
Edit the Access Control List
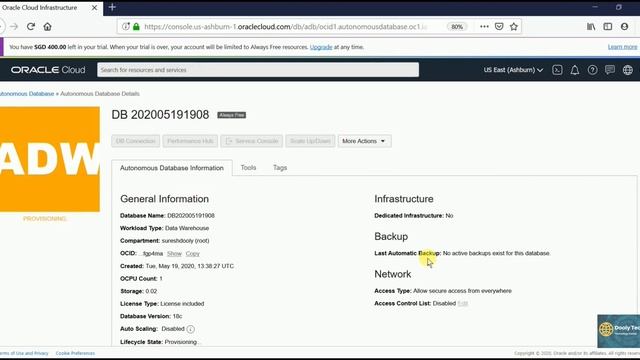coord(463,303)
